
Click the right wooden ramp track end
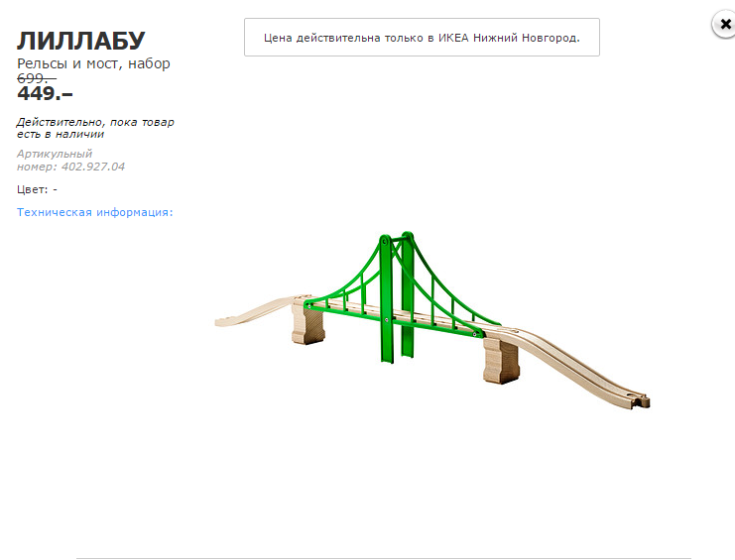[x=638, y=400]
